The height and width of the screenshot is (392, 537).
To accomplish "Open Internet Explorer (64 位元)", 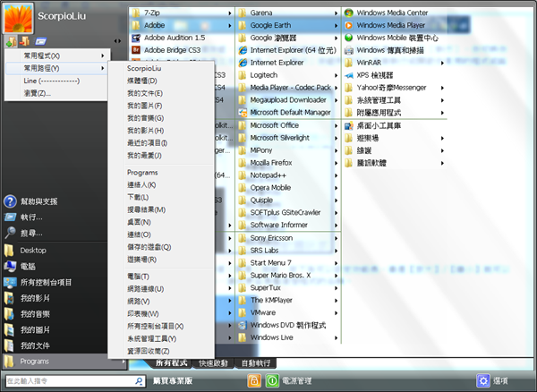I will point(287,50).
